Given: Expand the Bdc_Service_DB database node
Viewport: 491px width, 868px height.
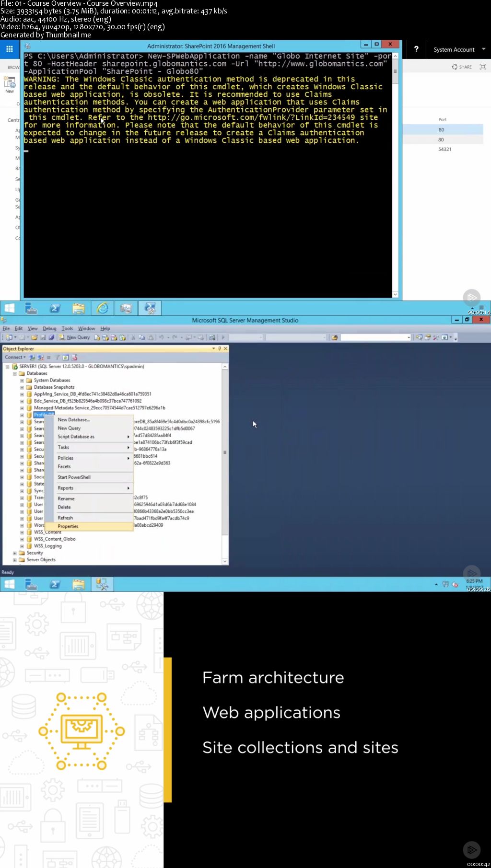Looking at the screenshot, I should pos(22,401).
